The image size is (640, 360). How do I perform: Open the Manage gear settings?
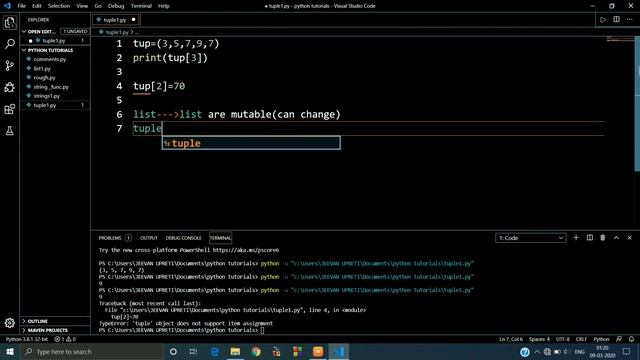click(9, 323)
